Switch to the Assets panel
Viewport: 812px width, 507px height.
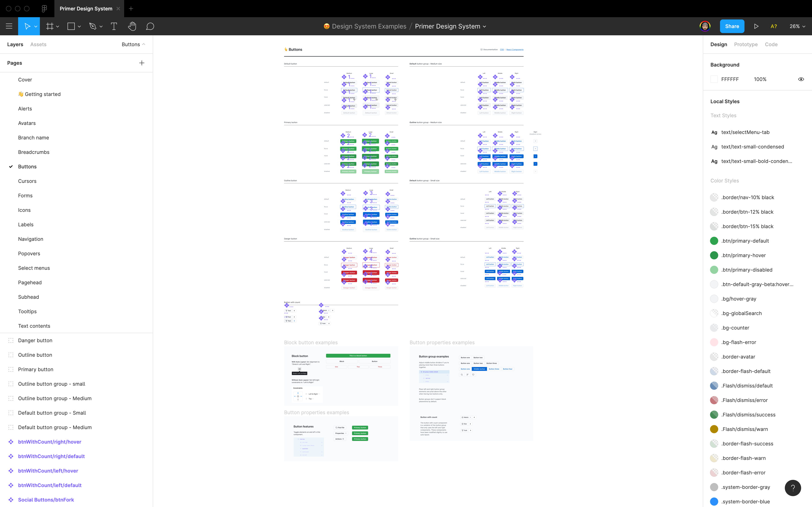point(38,44)
